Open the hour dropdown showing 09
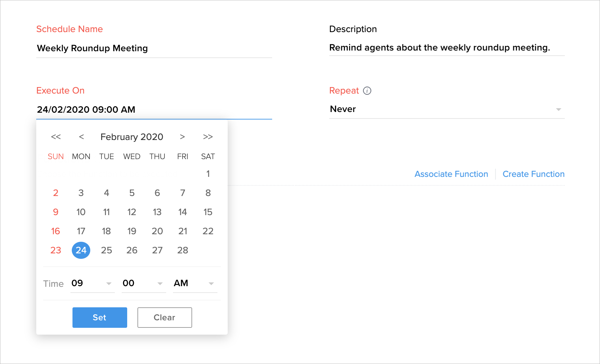 [92, 283]
